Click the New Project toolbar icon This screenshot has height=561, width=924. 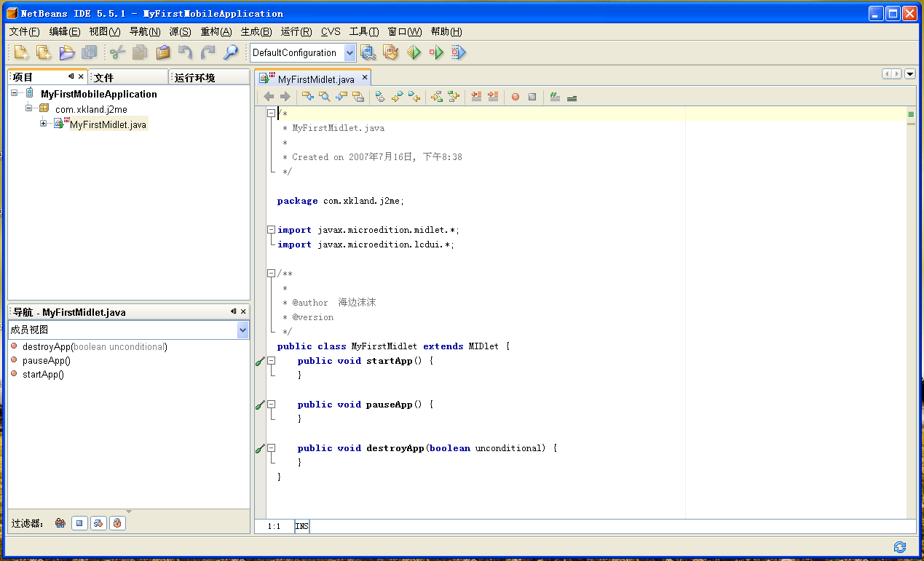44,52
